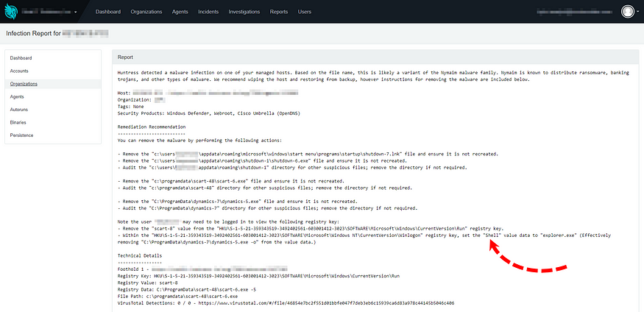Click the Huntress logo icon
644x312 pixels.
[10, 12]
